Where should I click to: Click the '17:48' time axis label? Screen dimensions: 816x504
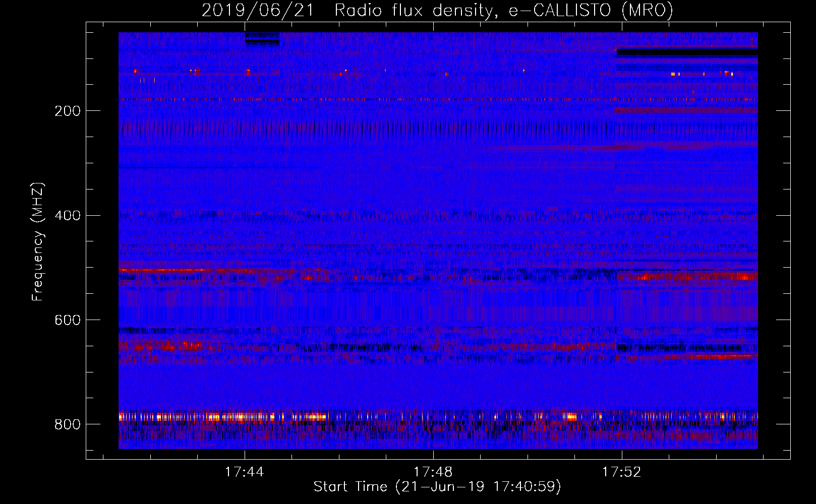433,472
